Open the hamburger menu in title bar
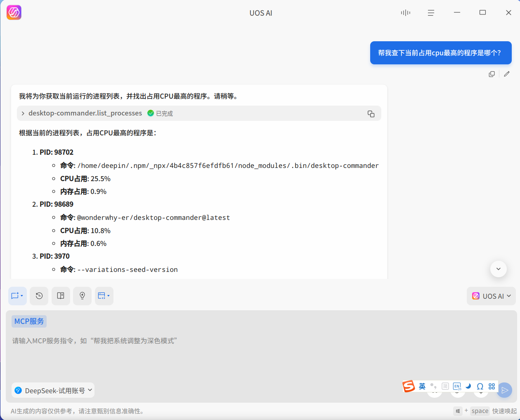Image resolution: width=520 pixels, height=420 pixels. click(x=431, y=13)
